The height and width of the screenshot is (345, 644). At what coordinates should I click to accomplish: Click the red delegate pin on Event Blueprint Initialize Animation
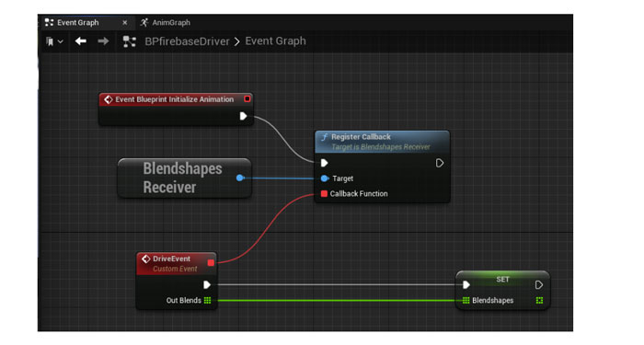[247, 99]
